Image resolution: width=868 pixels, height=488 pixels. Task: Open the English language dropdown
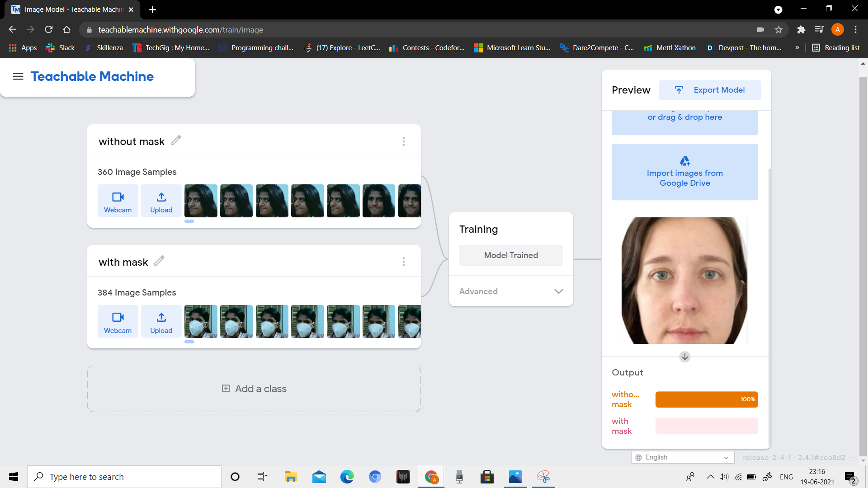[x=682, y=457]
